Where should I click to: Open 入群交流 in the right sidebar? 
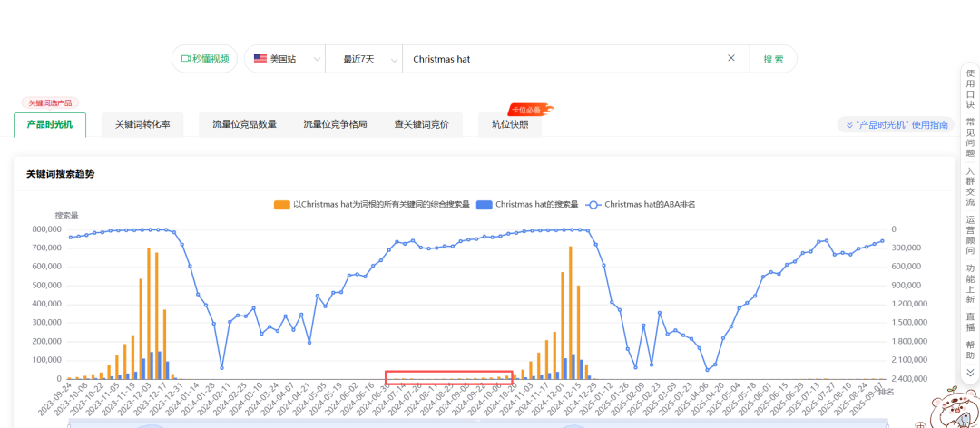coord(970,186)
